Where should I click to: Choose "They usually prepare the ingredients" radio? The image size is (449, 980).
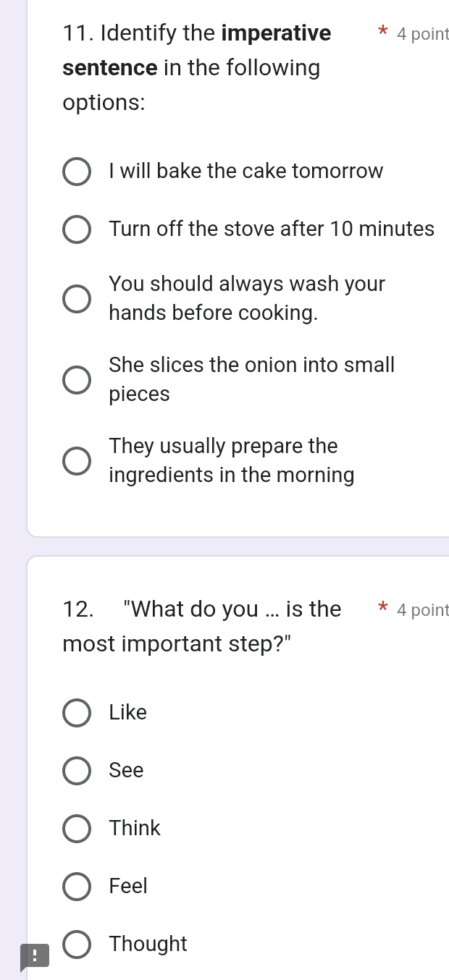point(77,460)
